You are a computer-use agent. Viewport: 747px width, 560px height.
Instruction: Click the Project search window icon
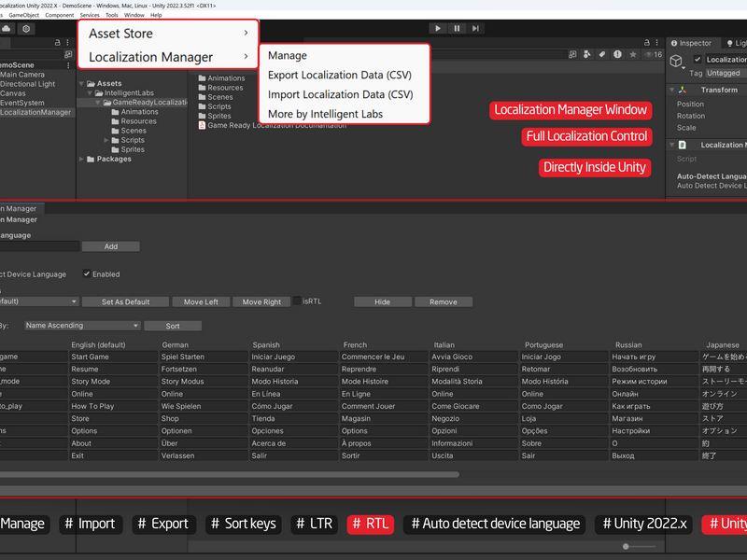point(572,54)
